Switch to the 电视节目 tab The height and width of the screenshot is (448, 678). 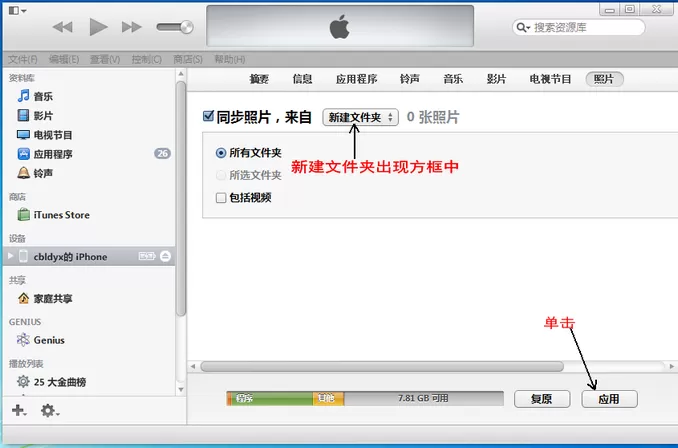point(550,79)
